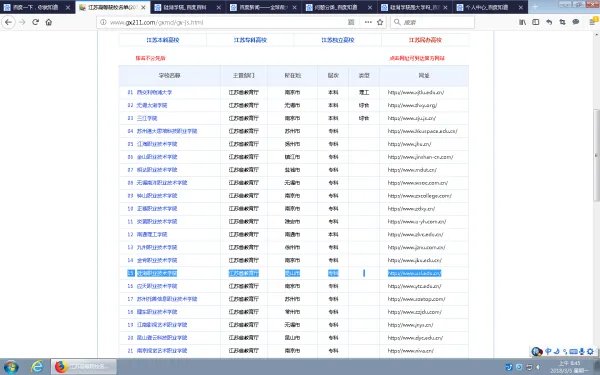Click the 网址 column header

point(424,76)
